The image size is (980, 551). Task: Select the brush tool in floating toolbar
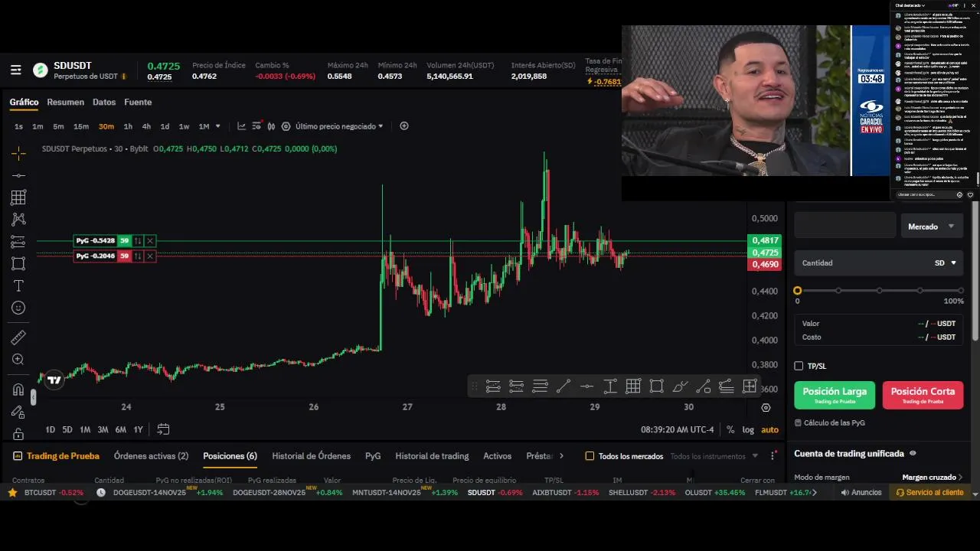(x=679, y=386)
